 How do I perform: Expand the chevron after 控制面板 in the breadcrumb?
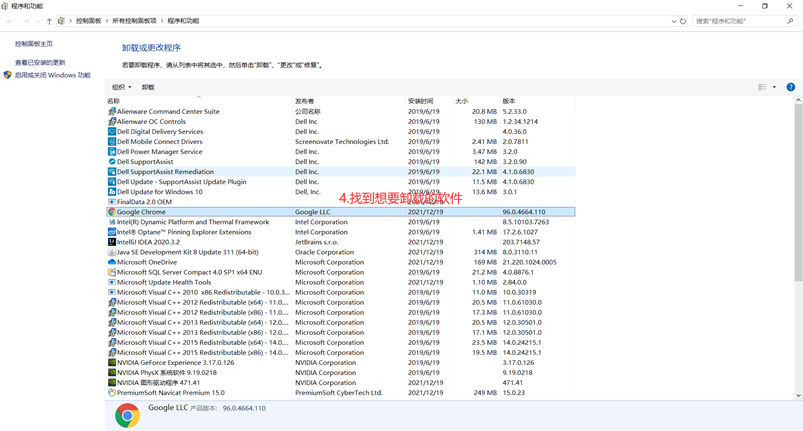point(107,21)
